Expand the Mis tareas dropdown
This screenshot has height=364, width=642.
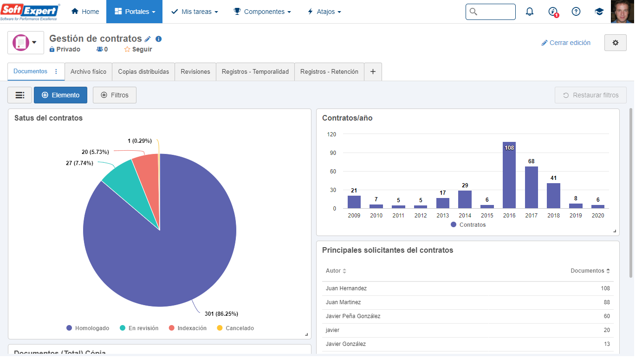coord(195,12)
